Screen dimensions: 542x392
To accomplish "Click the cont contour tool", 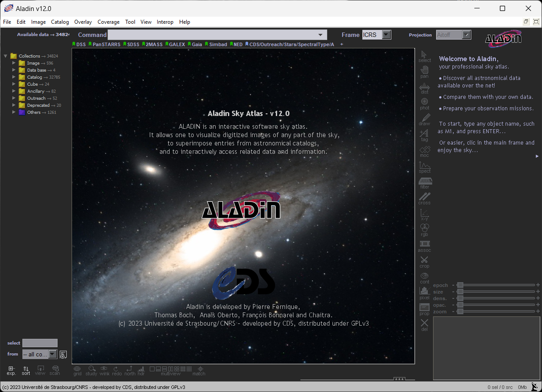I will [424, 278].
